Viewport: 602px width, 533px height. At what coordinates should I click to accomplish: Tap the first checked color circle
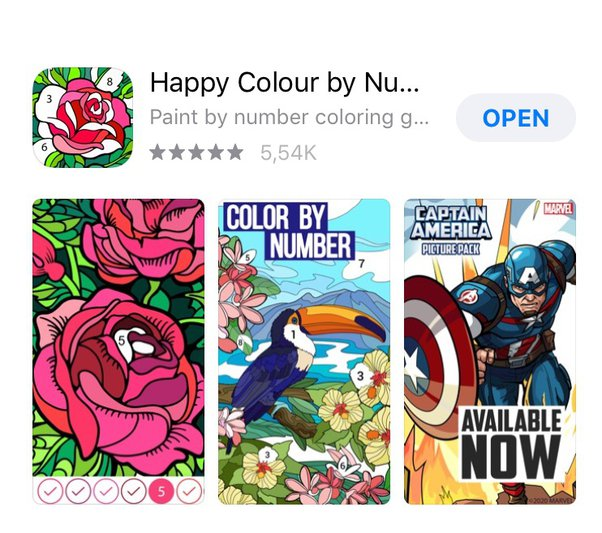tap(50, 491)
